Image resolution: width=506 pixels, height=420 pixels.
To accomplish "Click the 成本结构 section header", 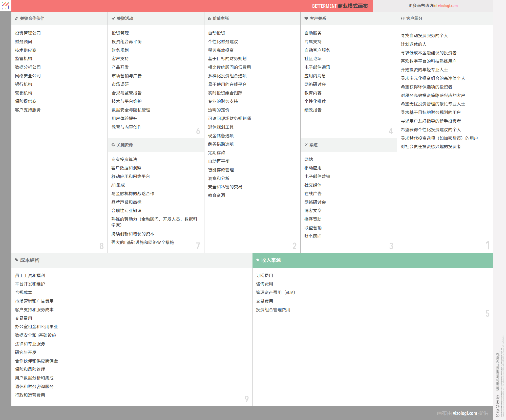I will coord(30,260).
